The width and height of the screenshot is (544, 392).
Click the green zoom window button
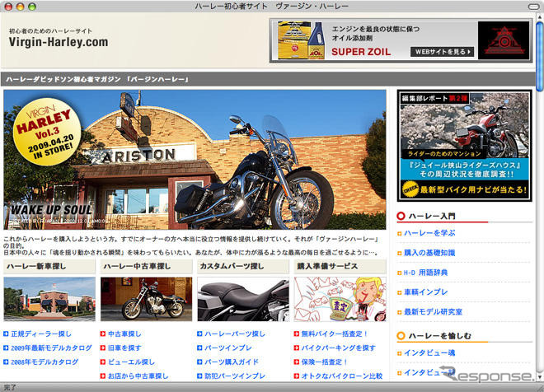[32, 7]
